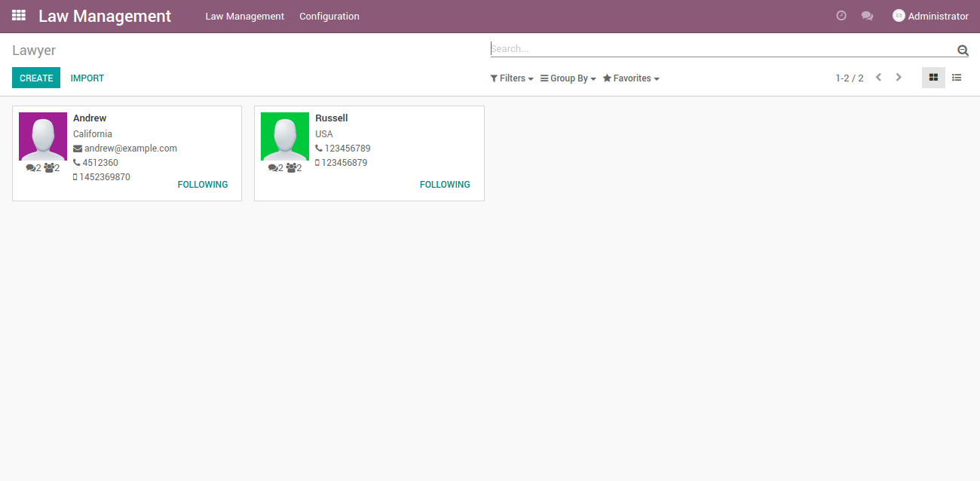The height and width of the screenshot is (481, 980).
Task: Open Russell's avatar thumbnail
Action: point(285,136)
